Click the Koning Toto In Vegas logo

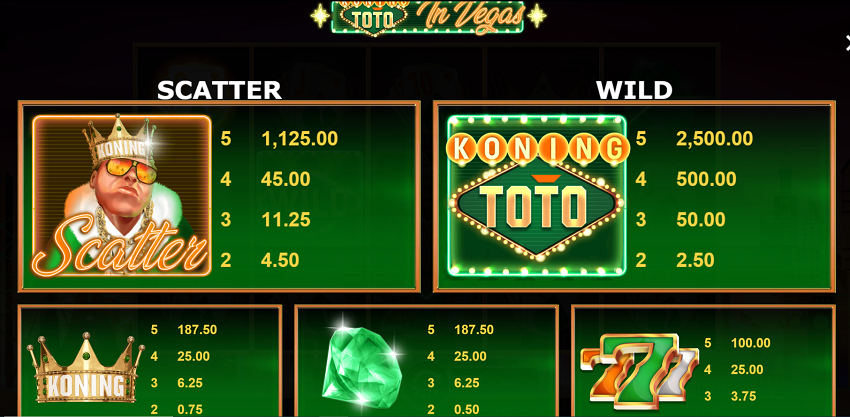pos(428,17)
